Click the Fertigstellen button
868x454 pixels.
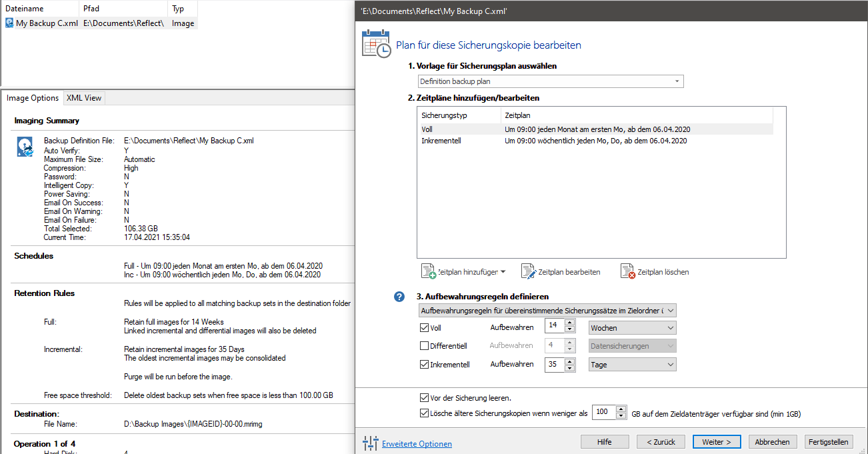click(x=828, y=442)
